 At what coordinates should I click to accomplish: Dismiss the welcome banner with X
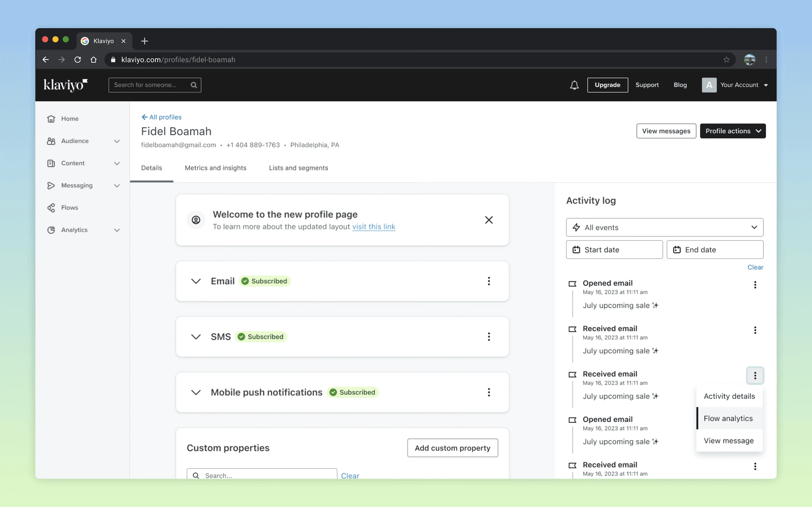pos(489,220)
